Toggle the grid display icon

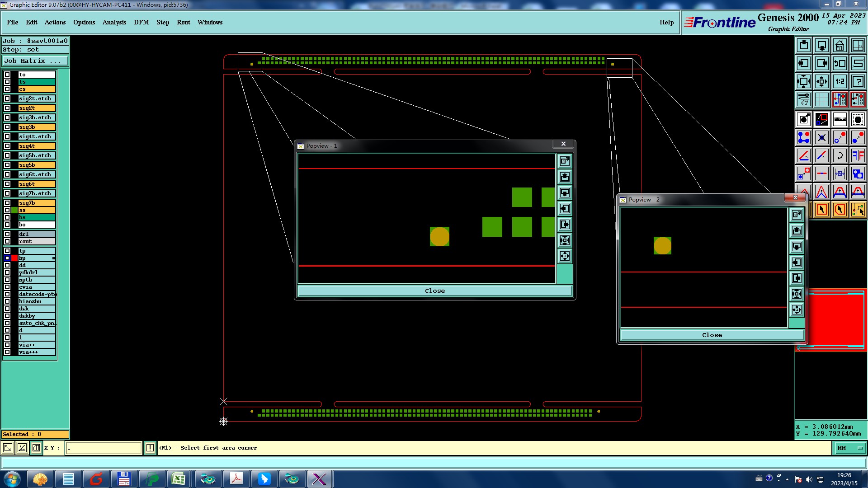point(821,99)
